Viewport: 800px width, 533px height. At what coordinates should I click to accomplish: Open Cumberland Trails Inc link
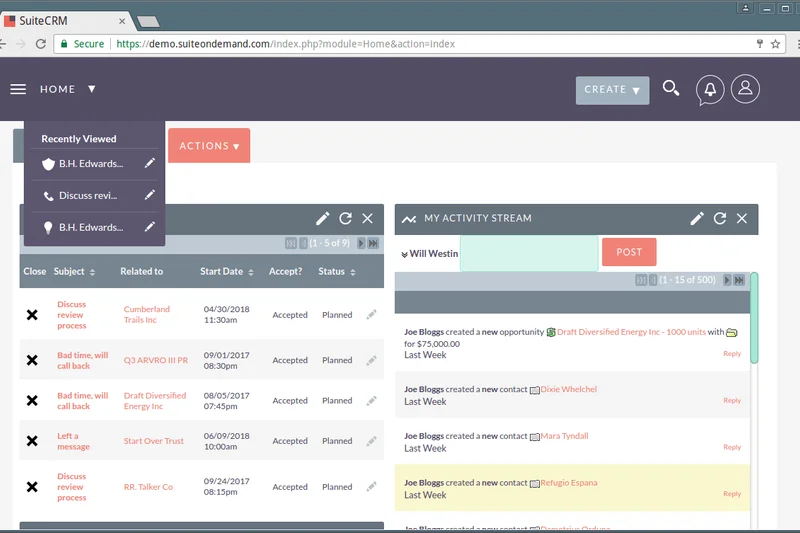click(x=146, y=314)
